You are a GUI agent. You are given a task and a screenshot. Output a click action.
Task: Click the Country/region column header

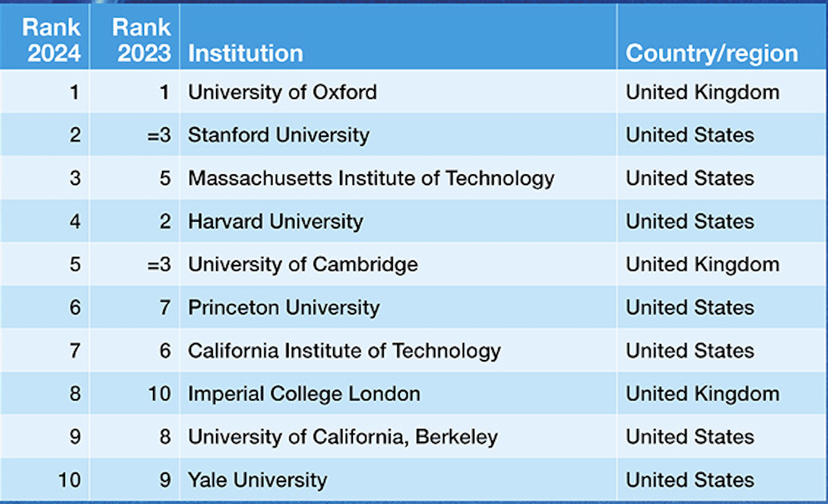[x=712, y=53]
